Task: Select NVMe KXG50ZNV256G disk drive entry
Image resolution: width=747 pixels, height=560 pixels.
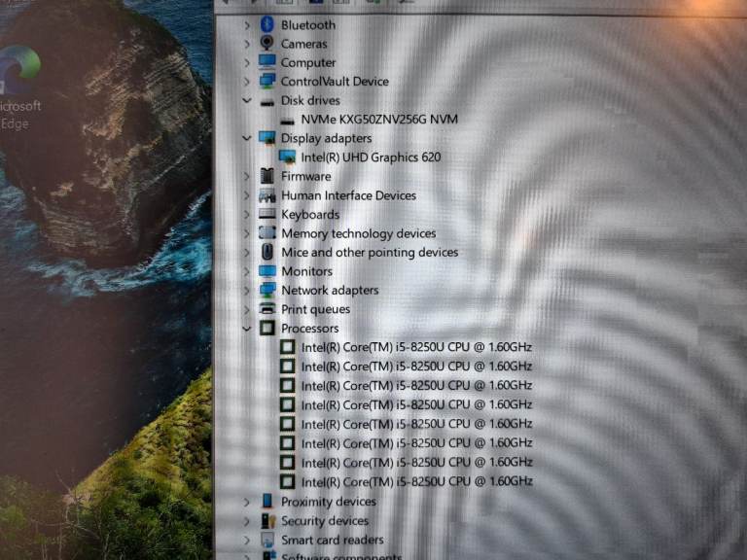Action: (x=378, y=120)
